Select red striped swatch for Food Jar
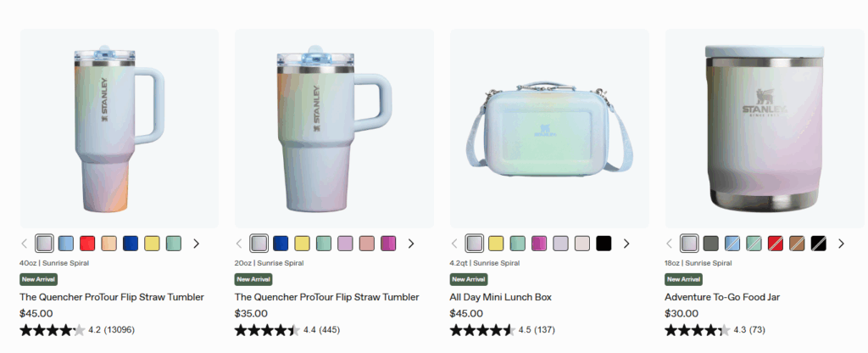Screen dimensions: 868x353 [x=776, y=244]
